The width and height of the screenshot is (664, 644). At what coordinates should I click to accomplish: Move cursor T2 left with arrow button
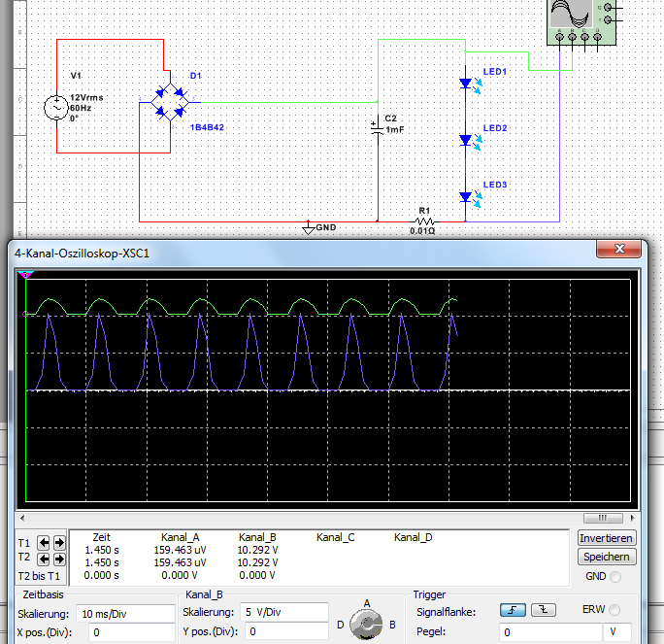coord(43,559)
